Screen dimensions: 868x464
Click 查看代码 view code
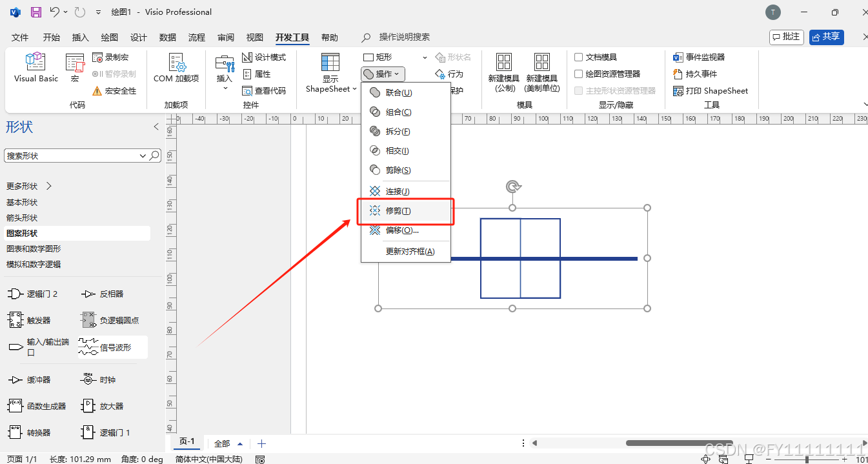pos(264,91)
